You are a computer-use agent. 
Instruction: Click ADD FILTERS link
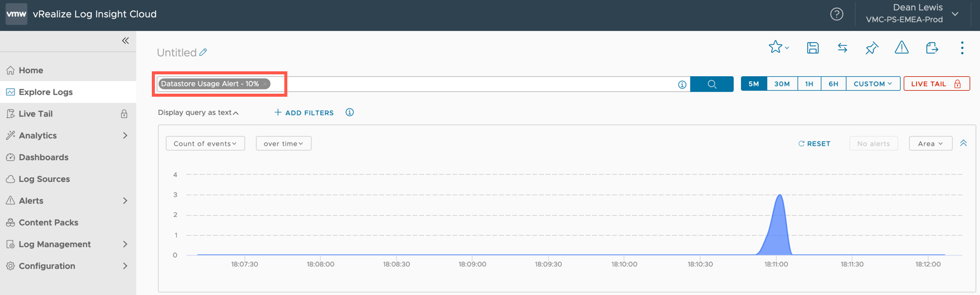point(304,112)
